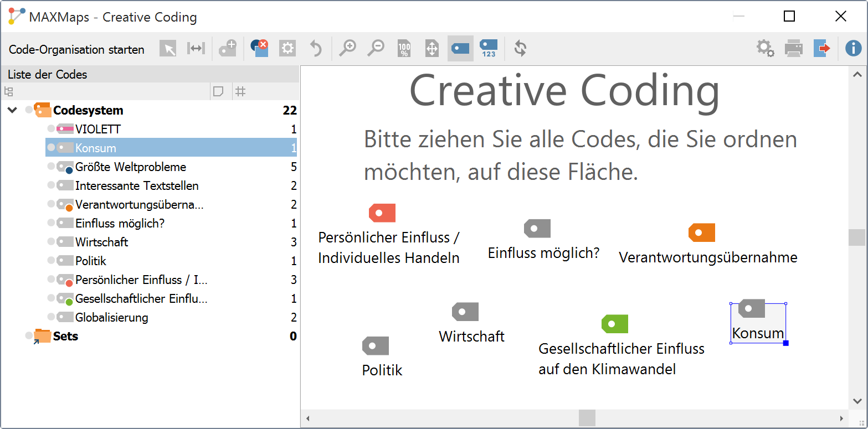This screenshot has width=868, height=429.
Task: Click vertical scrollbar up arrow
Action: pos(857,74)
